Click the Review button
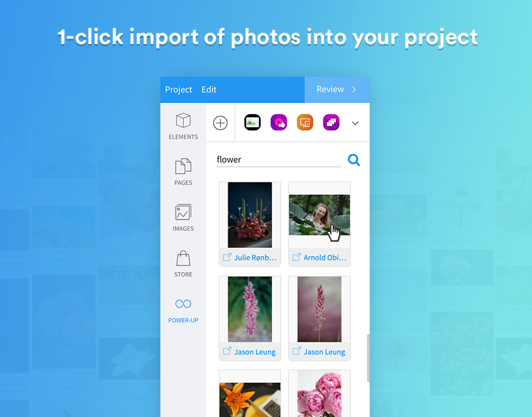The height and width of the screenshot is (417, 532). coord(337,89)
